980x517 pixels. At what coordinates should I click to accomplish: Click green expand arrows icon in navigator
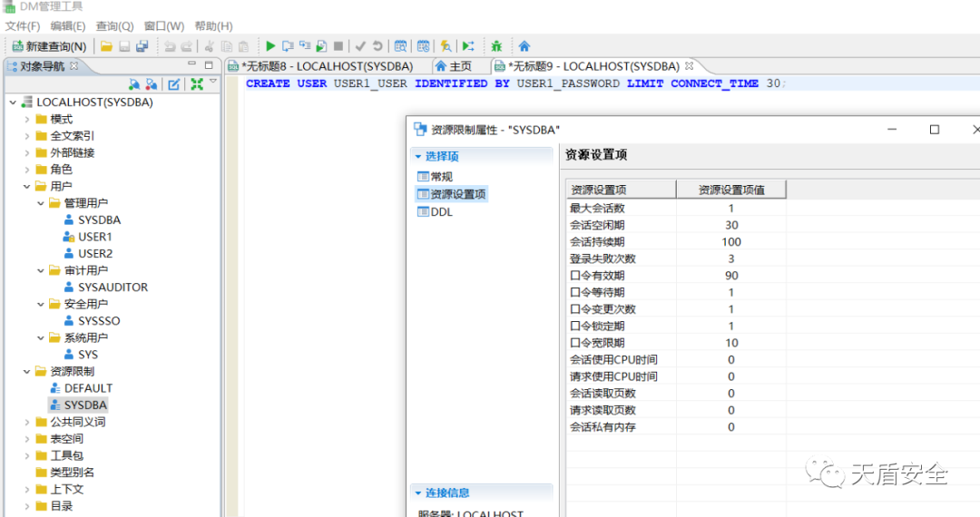coord(196,84)
